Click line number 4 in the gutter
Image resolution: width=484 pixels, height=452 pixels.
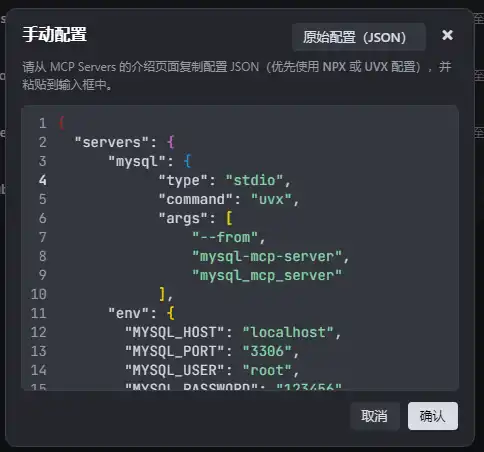point(43,180)
